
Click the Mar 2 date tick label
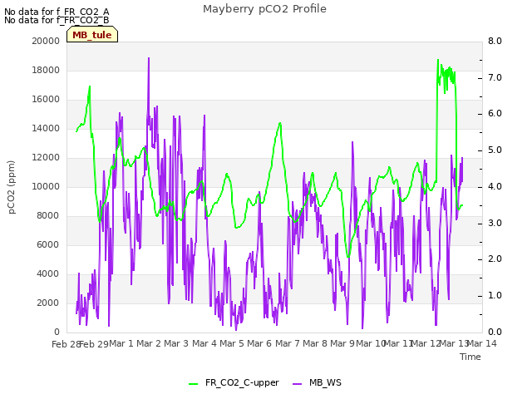(149, 343)
